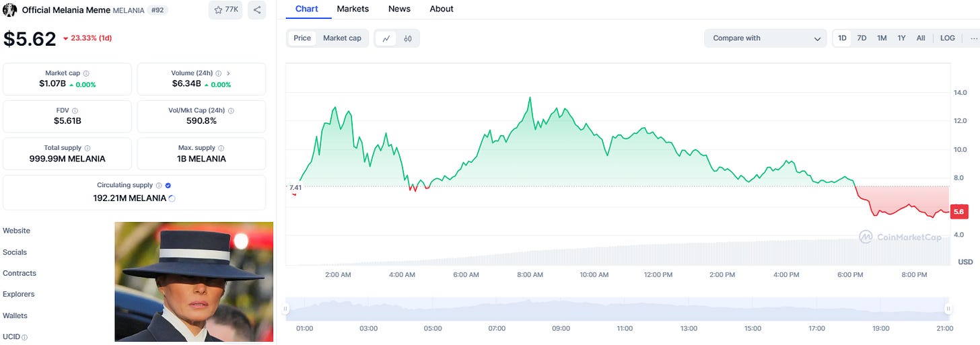This screenshot has height=345, width=980.
Task: Click the MELANIA ticker symbol in header
Action: pyautogui.click(x=128, y=10)
